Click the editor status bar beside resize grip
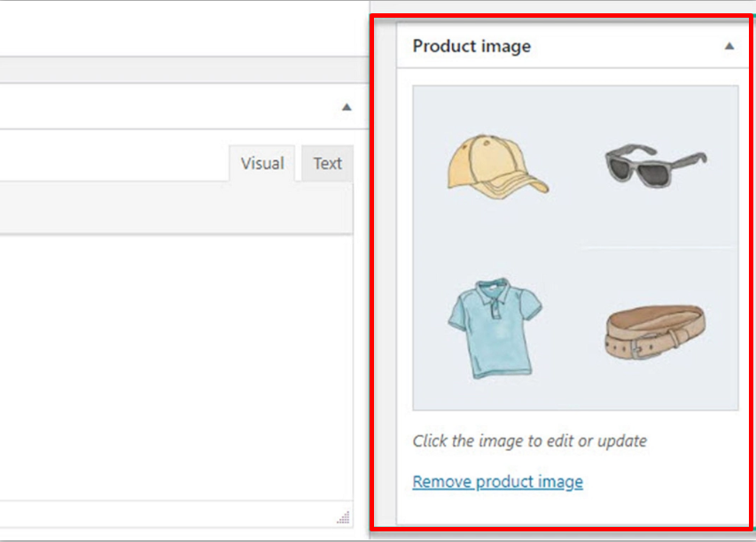The image size is (756, 542). pyautogui.click(x=177, y=518)
